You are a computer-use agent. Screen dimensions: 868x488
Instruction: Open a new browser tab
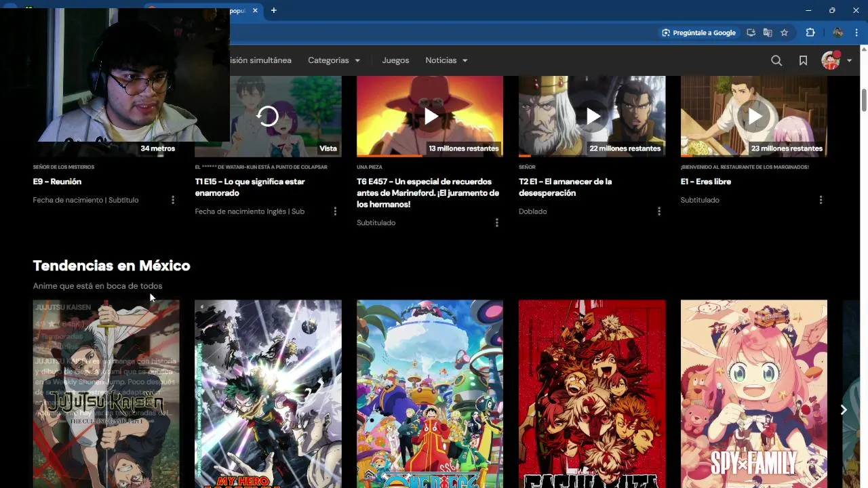[274, 10]
